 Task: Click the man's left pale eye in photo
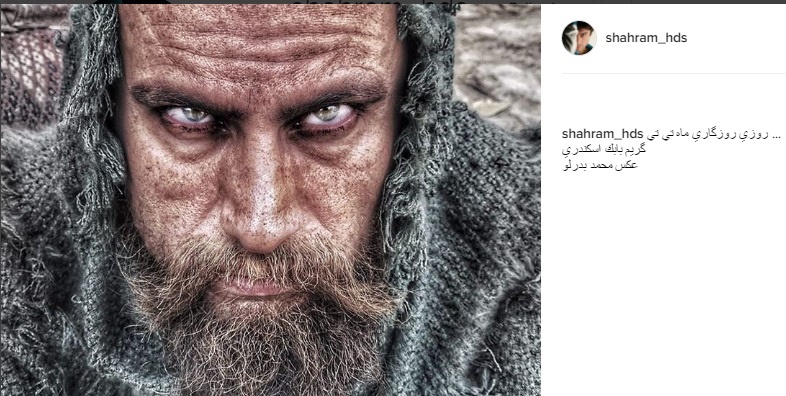point(190,115)
